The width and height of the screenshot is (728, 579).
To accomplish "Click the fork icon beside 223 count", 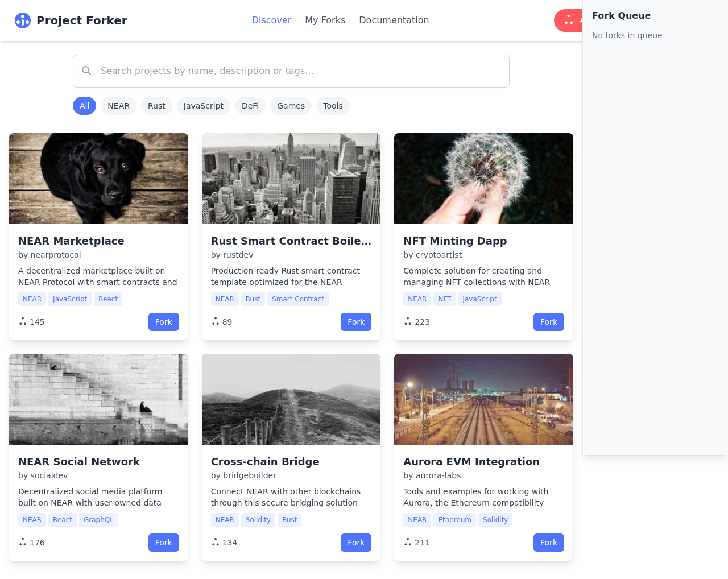I will click(x=407, y=321).
